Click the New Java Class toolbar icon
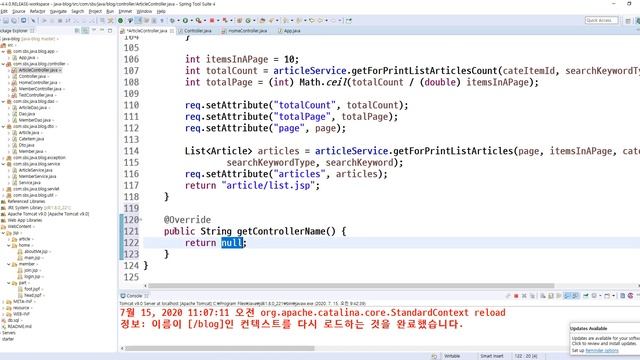The image size is (640, 360). pyautogui.click(x=248, y=20)
